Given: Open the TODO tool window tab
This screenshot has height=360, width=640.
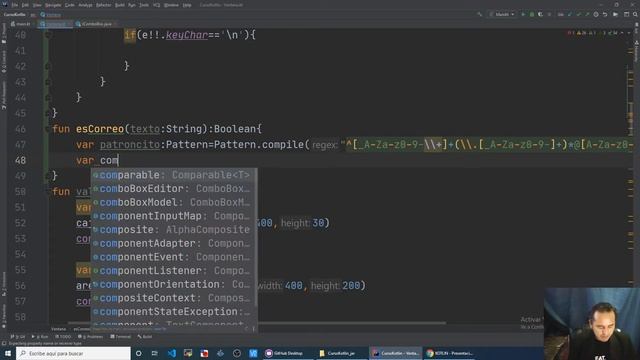Looking at the screenshot, I should coord(63,337).
